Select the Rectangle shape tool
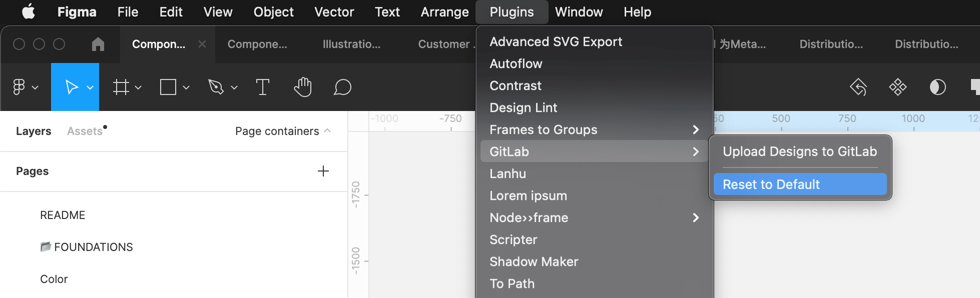This screenshot has height=298, width=980. [x=168, y=87]
